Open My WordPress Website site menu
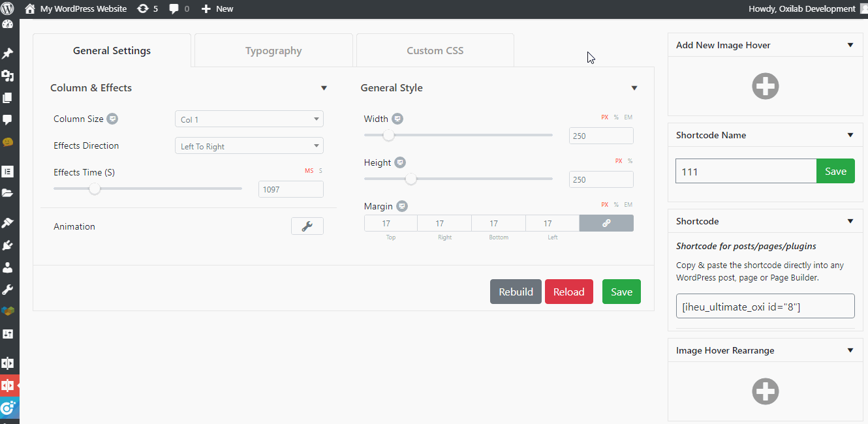The image size is (868, 424). [x=76, y=8]
